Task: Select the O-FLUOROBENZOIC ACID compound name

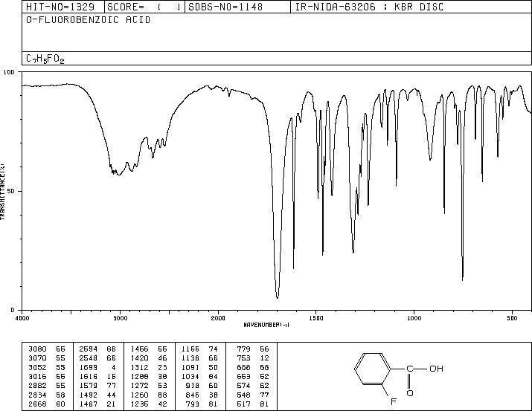Action: pos(89,19)
